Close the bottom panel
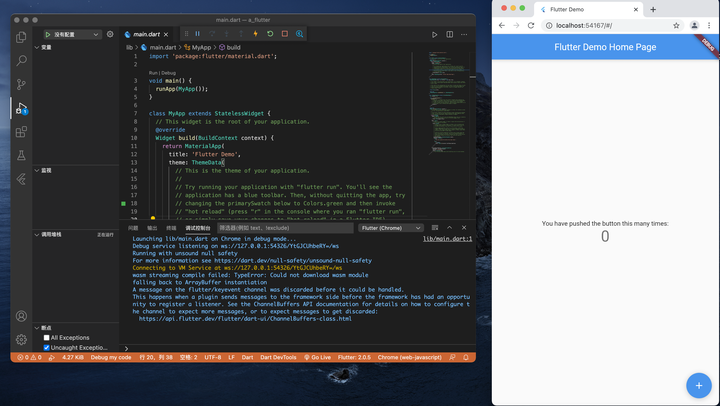720x406 pixels. coord(464,228)
